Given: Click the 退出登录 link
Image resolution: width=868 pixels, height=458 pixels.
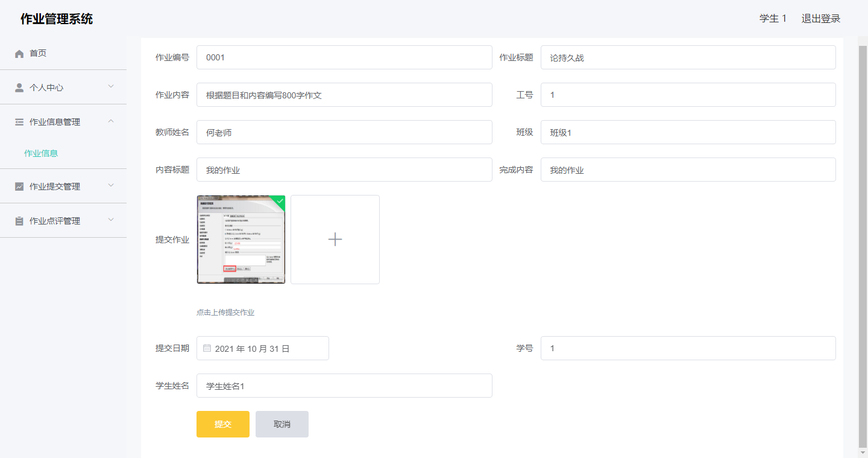Looking at the screenshot, I should click(x=821, y=19).
